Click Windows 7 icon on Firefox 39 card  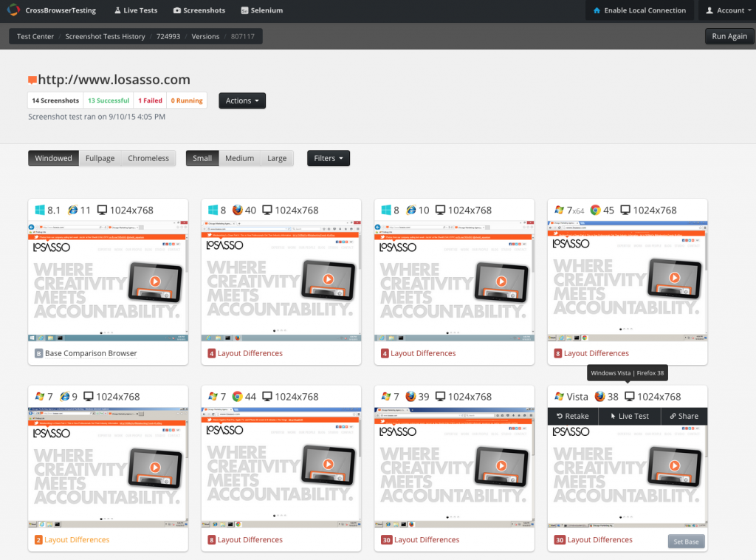(385, 397)
